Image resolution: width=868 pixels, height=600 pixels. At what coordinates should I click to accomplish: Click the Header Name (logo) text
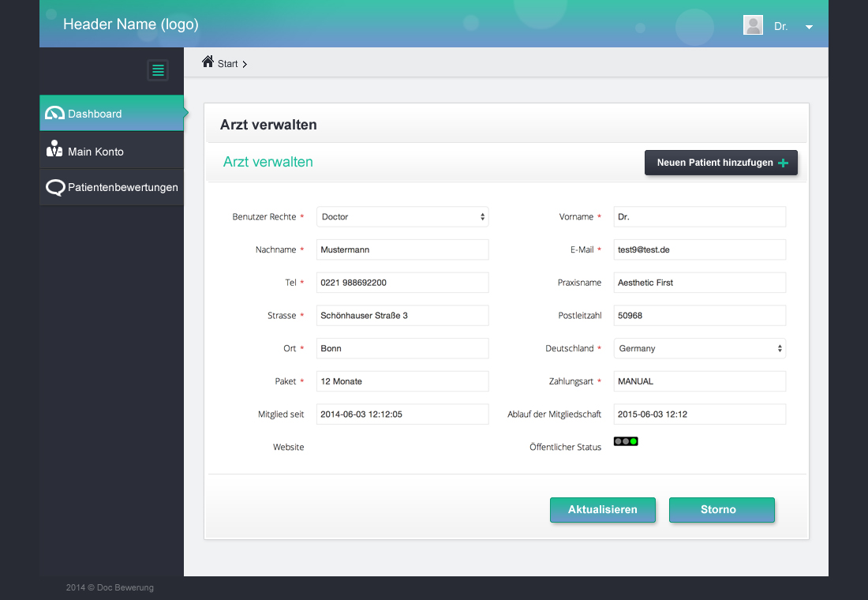pos(131,24)
